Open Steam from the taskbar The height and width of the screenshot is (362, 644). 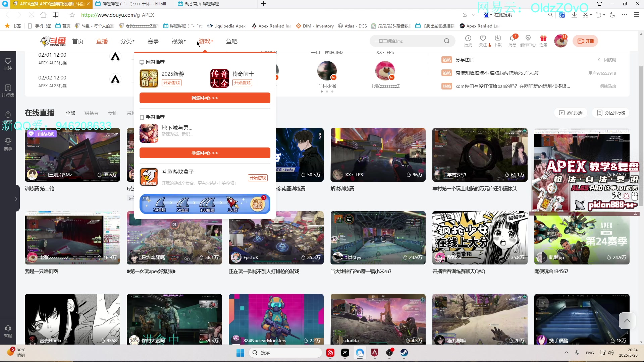[404, 353]
